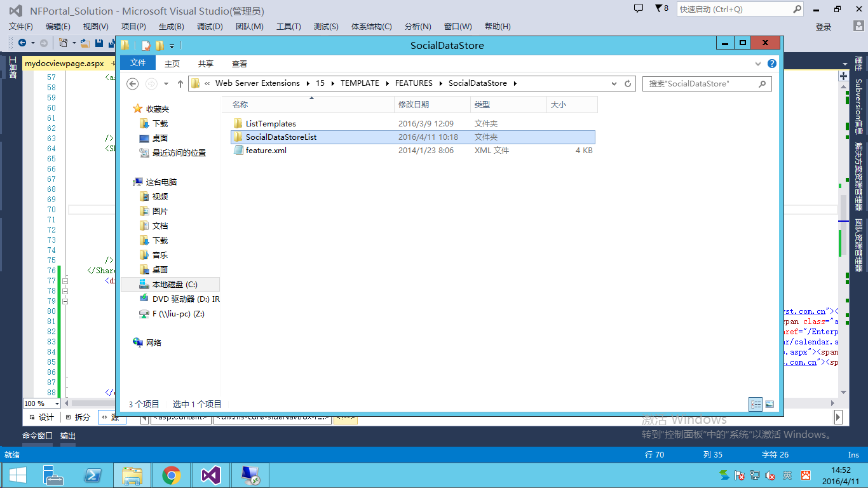This screenshot has width=868, height=488.
Task: Open address bar history dropdown
Action: coord(614,83)
